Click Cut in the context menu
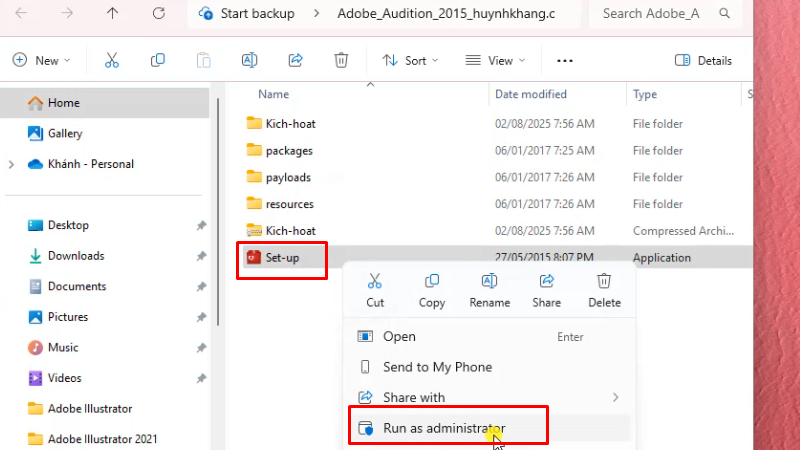 [375, 290]
